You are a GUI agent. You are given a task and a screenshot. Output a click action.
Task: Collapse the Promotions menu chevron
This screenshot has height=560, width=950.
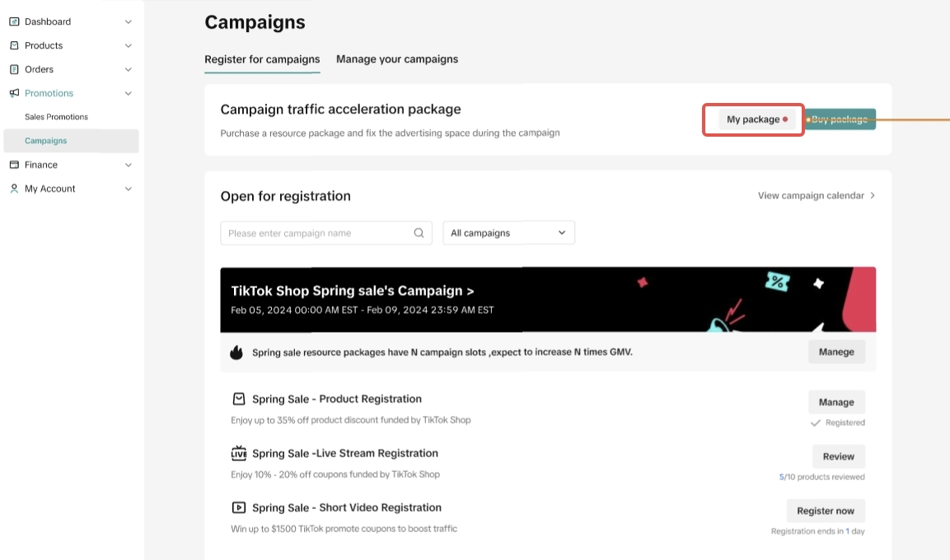[x=128, y=93]
